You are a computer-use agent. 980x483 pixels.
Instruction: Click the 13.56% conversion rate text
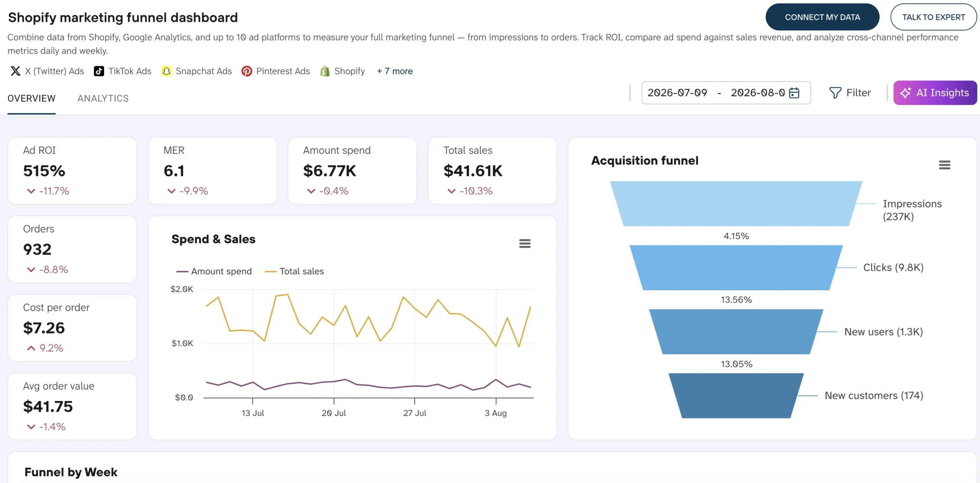pyautogui.click(x=736, y=300)
